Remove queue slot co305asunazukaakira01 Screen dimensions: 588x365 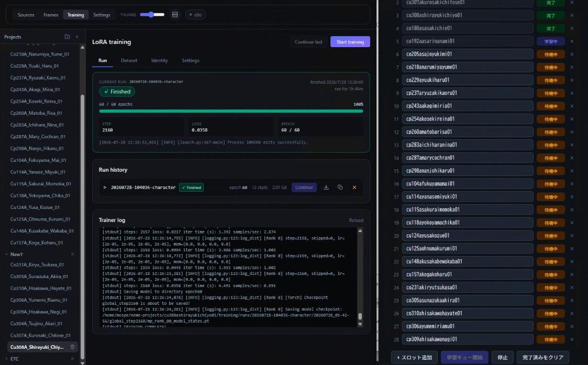tap(571, 301)
